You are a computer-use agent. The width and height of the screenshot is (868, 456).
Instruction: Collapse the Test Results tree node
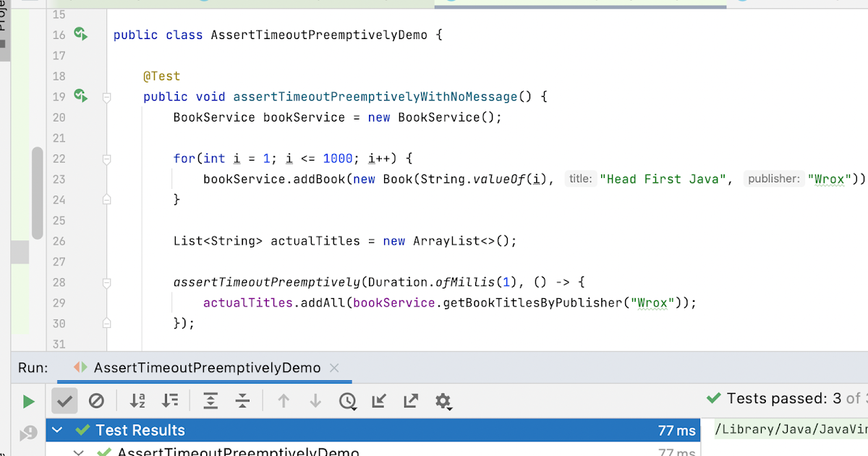point(57,429)
